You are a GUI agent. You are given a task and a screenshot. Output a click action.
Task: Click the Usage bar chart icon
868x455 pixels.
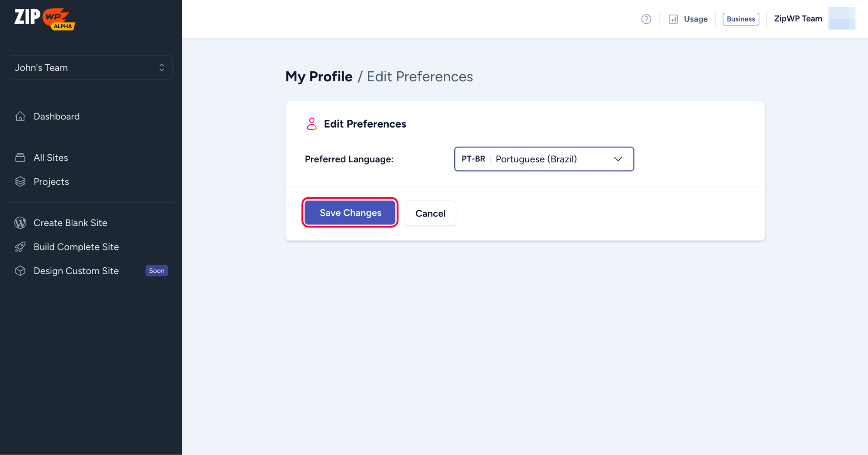[x=673, y=19]
